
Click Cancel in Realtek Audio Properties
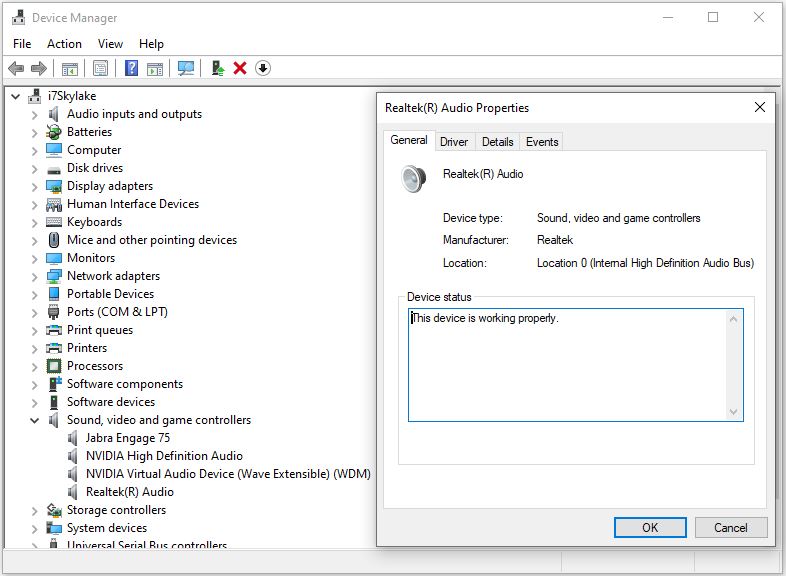[731, 527]
